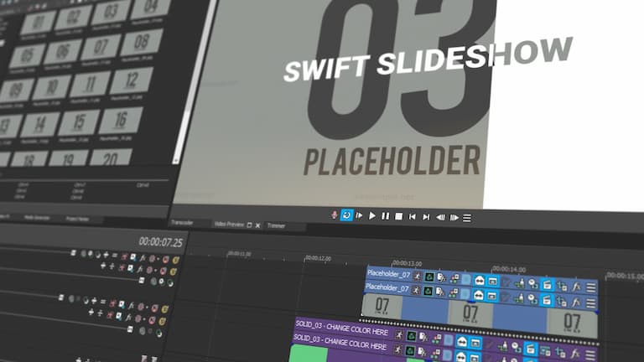The width and height of the screenshot is (644, 362).
Task: Select placeholder thumbnail 07 in media panel
Action: coord(101,47)
